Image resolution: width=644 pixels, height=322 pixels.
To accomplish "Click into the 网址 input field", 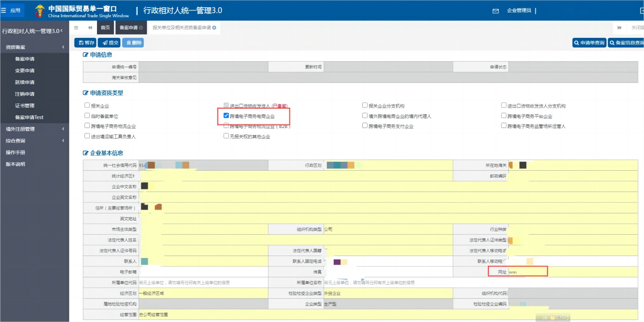I will [572, 272].
